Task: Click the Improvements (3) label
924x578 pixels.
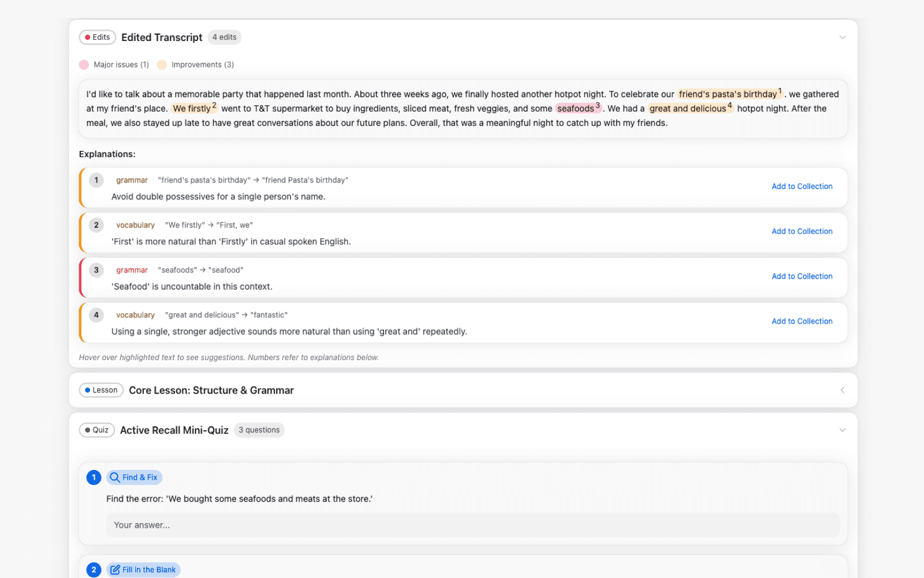Action: point(203,65)
